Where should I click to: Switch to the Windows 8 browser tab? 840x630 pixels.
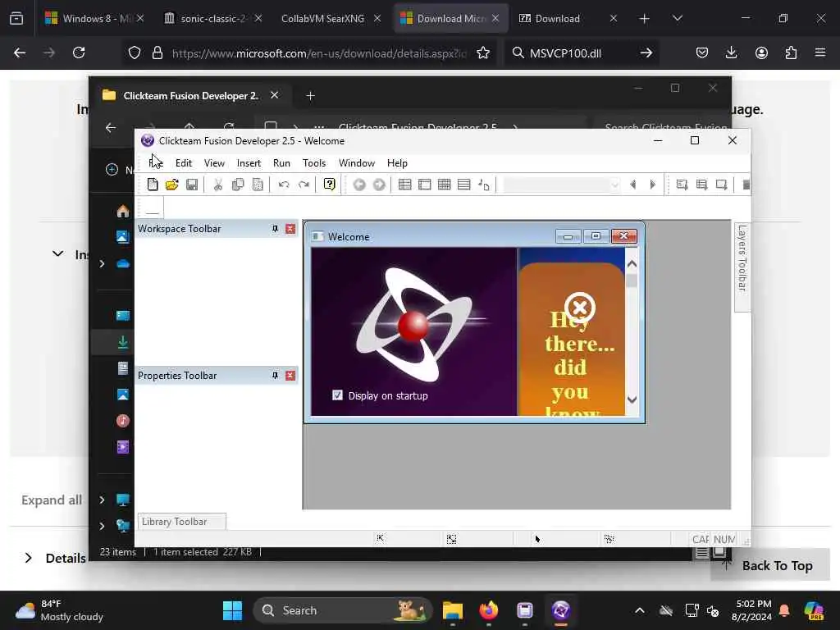point(94,18)
